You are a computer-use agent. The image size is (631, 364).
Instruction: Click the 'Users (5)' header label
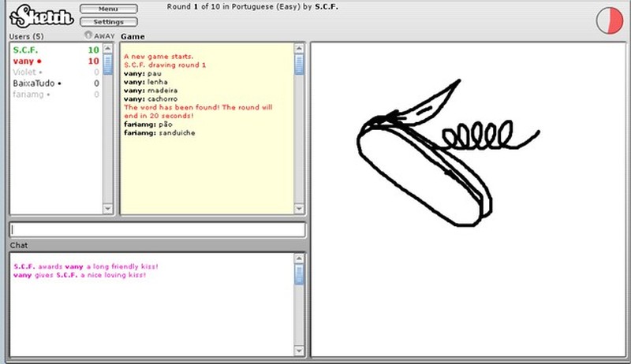pyautogui.click(x=27, y=36)
